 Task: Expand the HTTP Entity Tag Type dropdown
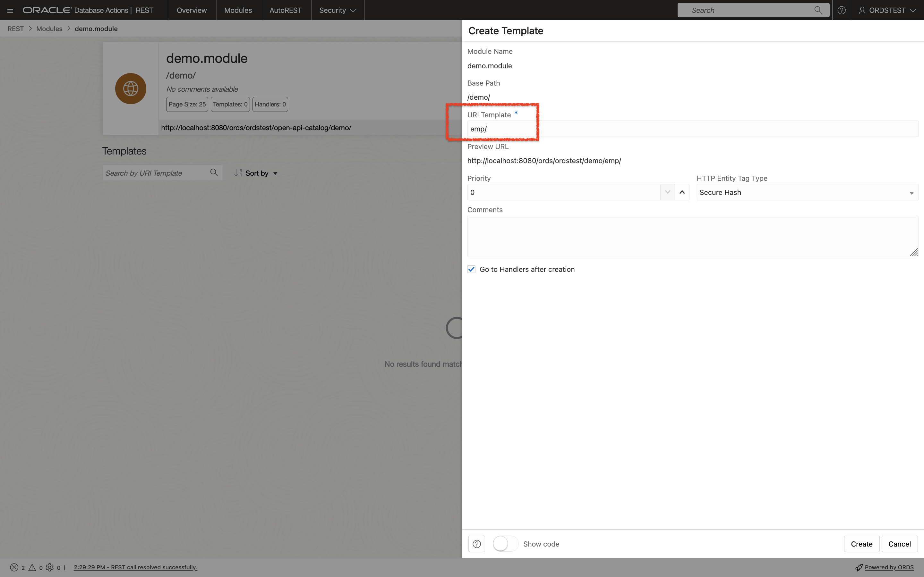(912, 192)
